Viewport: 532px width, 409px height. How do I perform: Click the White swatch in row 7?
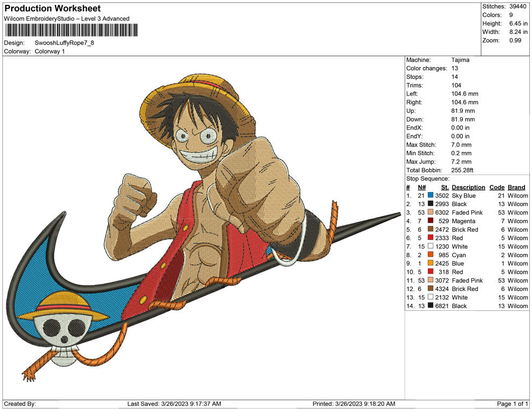point(430,246)
